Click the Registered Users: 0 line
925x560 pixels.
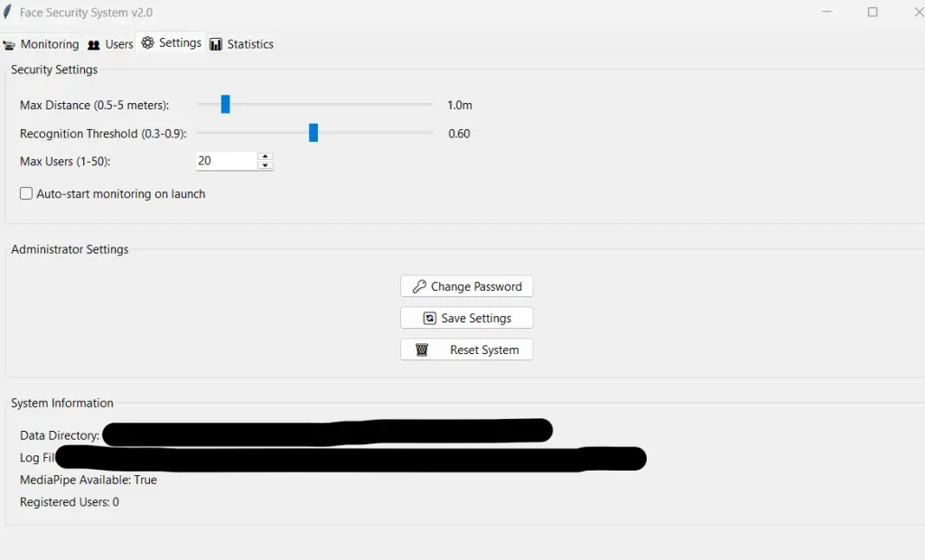coord(70,502)
